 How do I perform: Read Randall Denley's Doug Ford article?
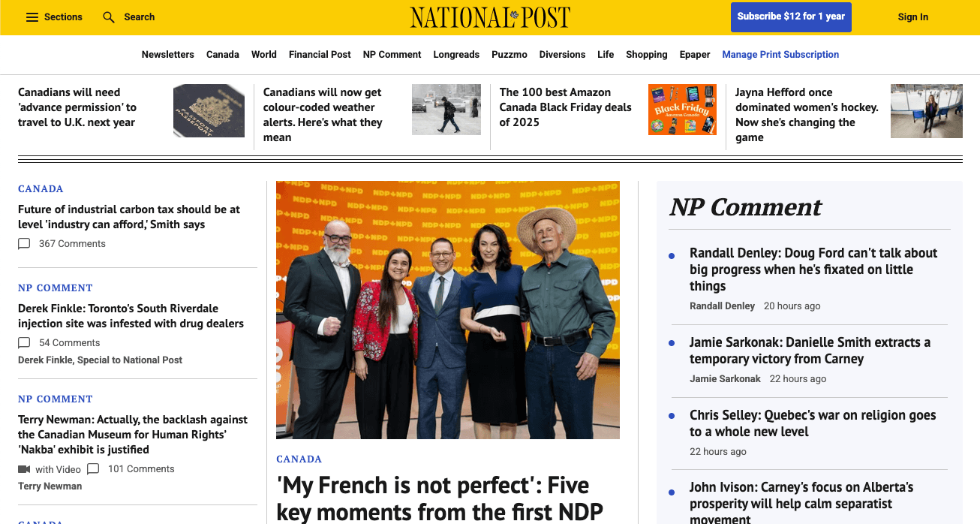(x=813, y=270)
